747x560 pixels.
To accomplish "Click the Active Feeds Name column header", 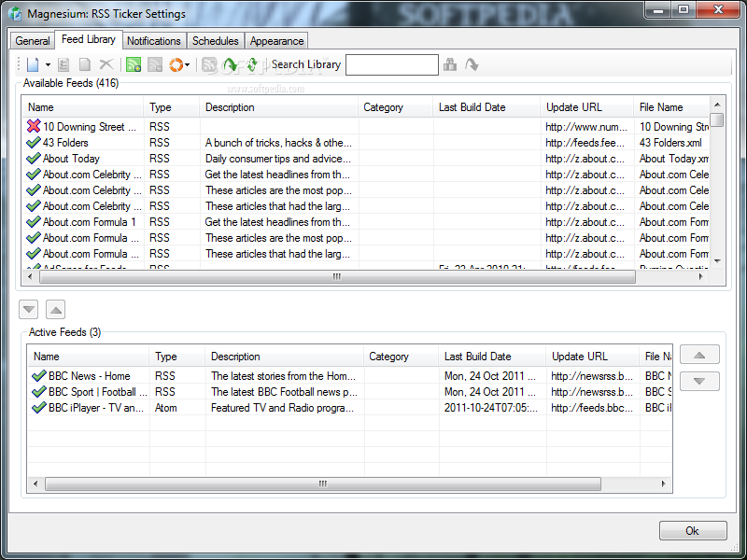I will (x=88, y=357).
